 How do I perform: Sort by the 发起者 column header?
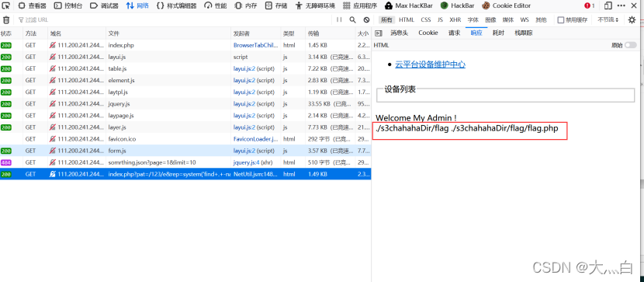256,33
